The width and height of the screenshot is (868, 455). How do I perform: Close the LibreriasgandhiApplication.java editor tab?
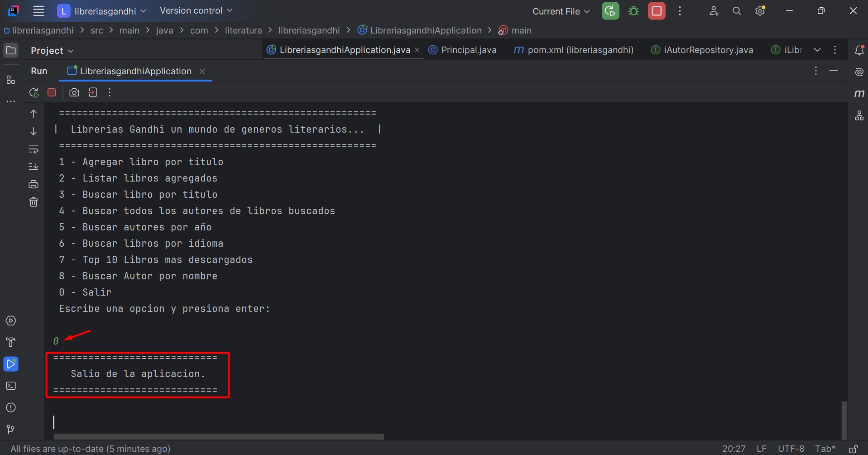click(x=417, y=50)
